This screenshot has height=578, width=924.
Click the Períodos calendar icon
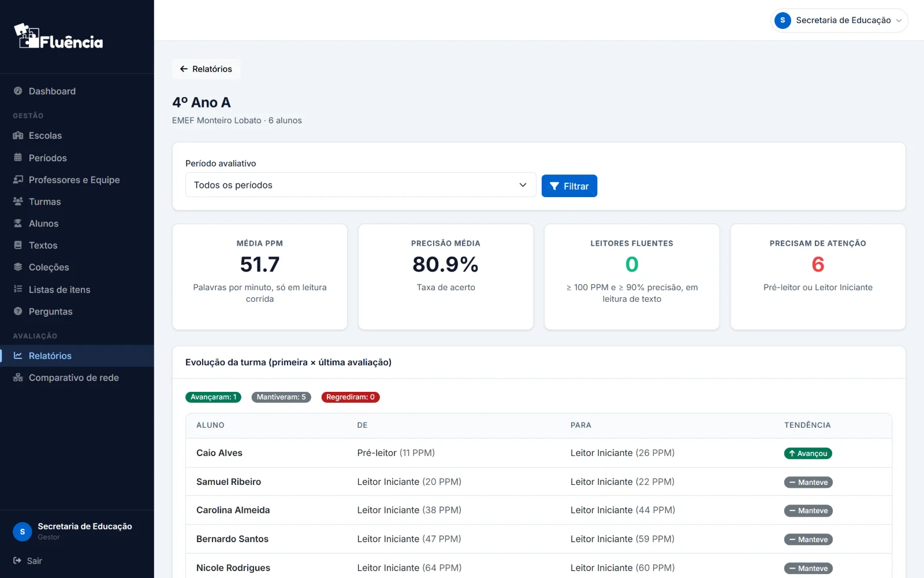click(18, 157)
